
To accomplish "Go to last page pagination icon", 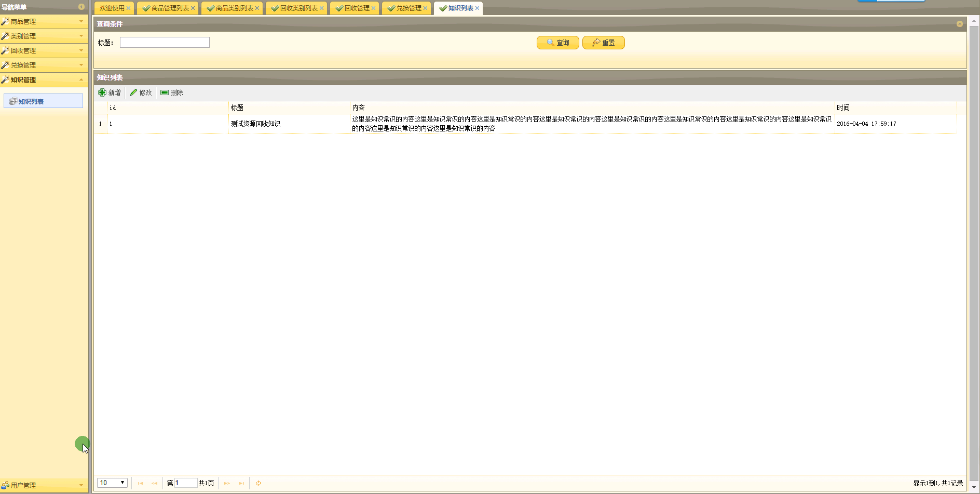I will [x=241, y=483].
